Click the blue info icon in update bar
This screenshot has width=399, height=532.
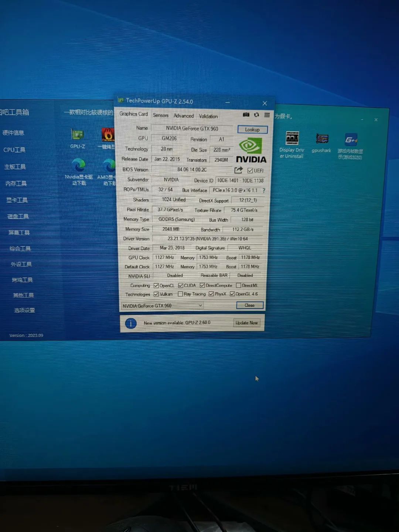(x=131, y=323)
